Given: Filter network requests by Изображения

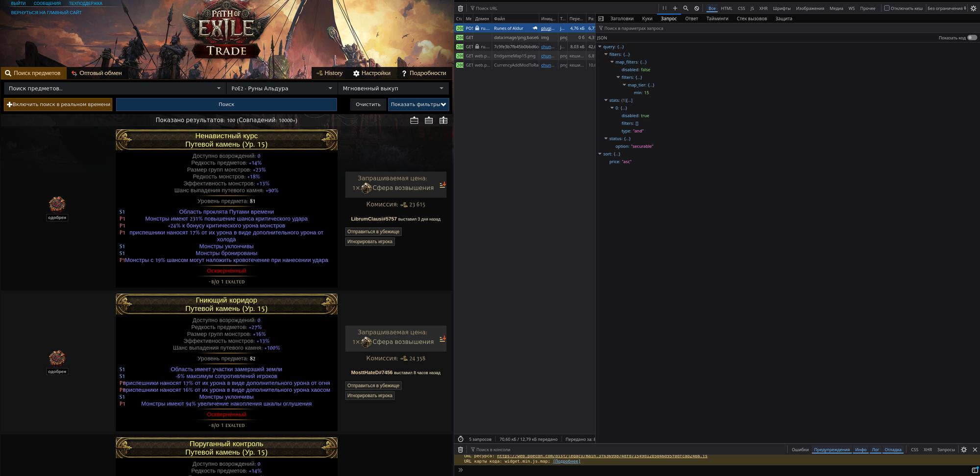Looking at the screenshot, I should (810, 8).
